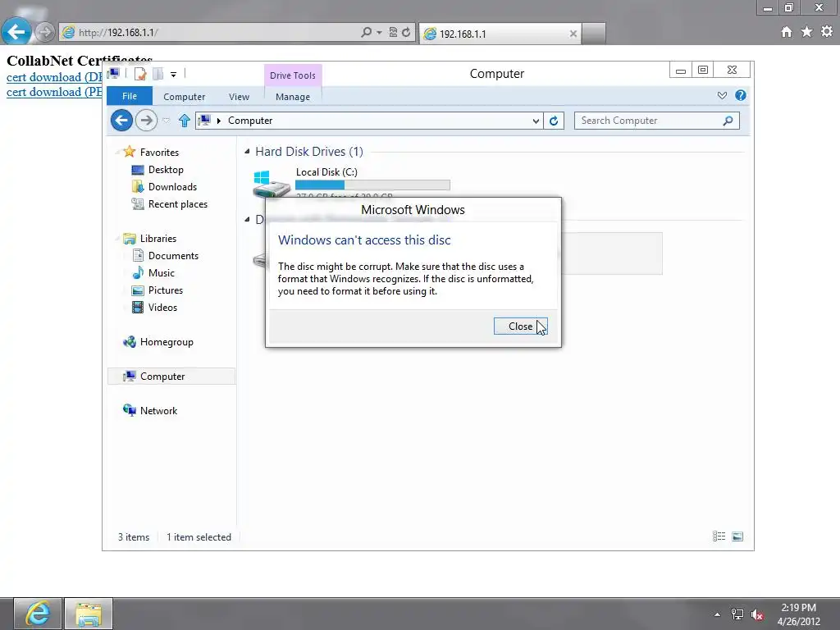Screen dimensions: 840x630
Task: Select the Drive Tools contextual tab
Action: tap(293, 75)
